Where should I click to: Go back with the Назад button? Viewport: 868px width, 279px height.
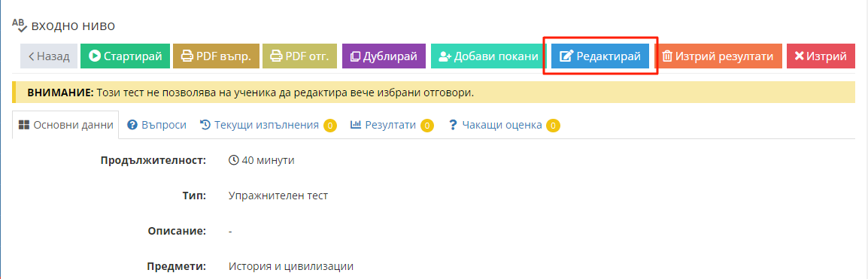pyautogui.click(x=48, y=56)
